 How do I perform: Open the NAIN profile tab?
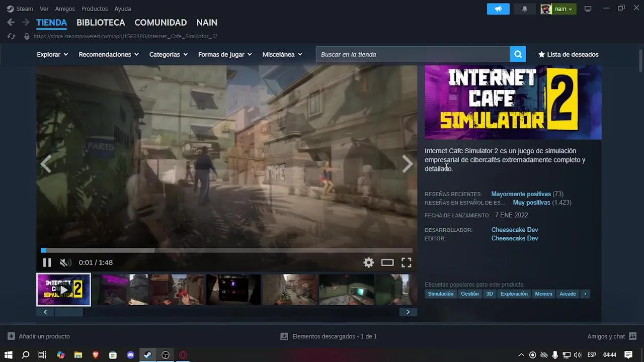tap(207, 23)
